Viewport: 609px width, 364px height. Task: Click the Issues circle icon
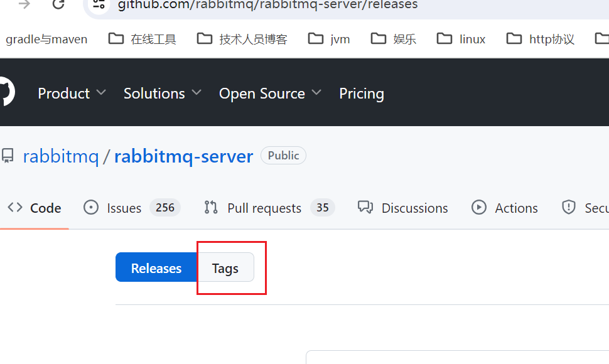click(x=91, y=207)
